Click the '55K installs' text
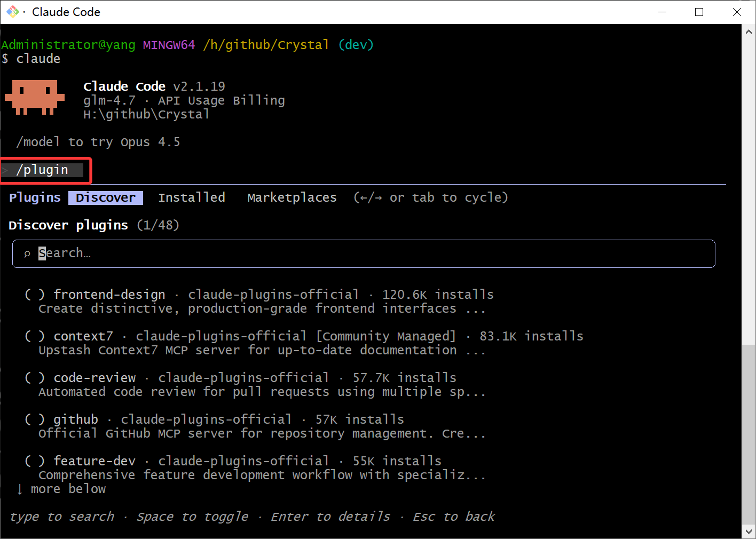 point(397,461)
